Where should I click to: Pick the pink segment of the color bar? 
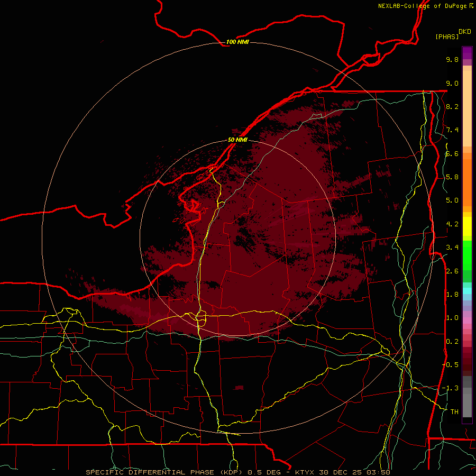pyautogui.click(x=467, y=321)
